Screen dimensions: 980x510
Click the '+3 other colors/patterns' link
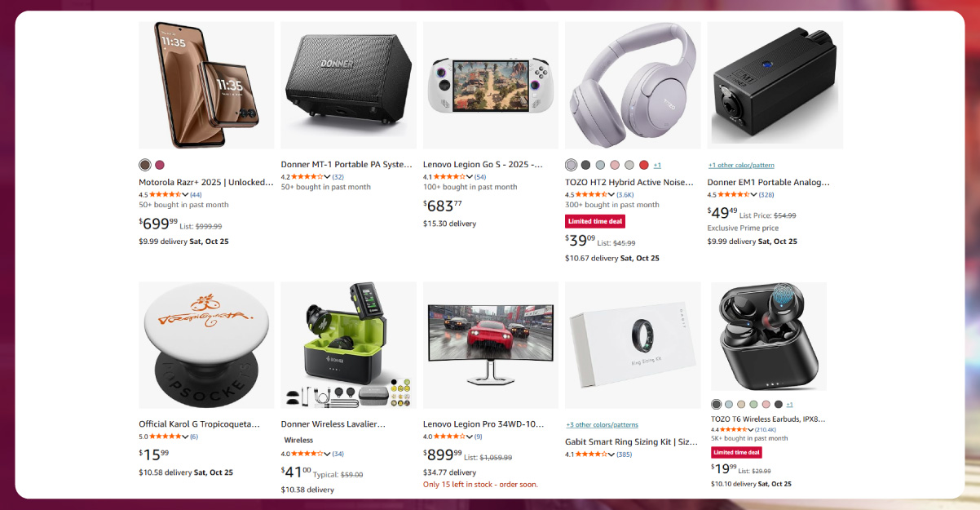point(602,424)
